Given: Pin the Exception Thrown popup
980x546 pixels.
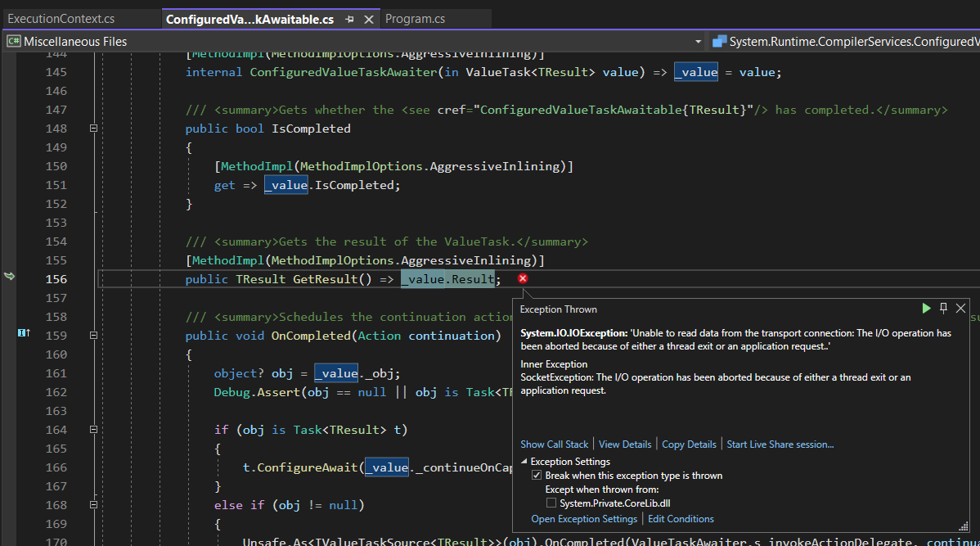Looking at the screenshot, I should (x=944, y=308).
